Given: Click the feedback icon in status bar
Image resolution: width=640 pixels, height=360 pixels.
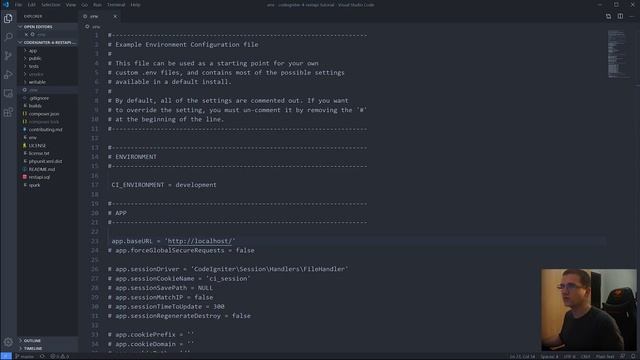Looking at the screenshot, I should click(623, 356).
